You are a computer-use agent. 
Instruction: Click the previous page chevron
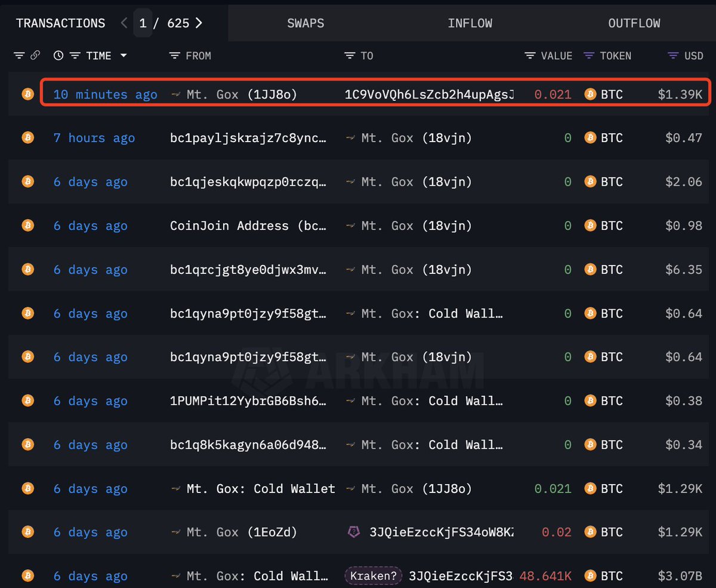(124, 23)
